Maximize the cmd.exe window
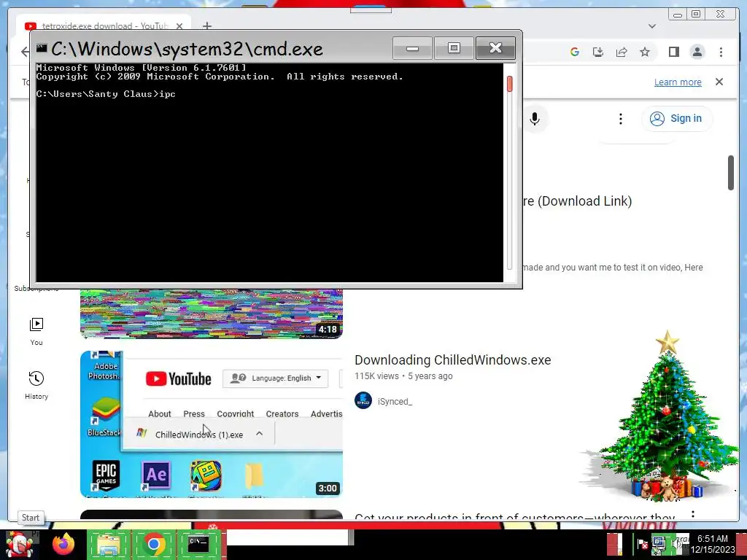The image size is (747, 560). point(454,48)
